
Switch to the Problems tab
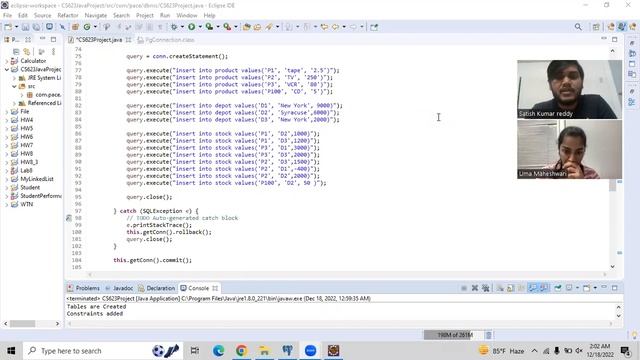(x=83, y=288)
